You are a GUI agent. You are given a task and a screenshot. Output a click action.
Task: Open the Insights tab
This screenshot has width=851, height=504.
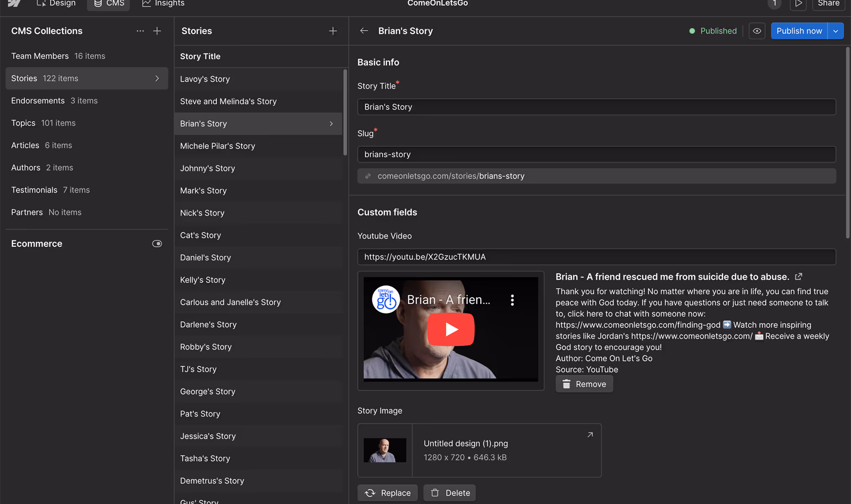[x=163, y=4]
